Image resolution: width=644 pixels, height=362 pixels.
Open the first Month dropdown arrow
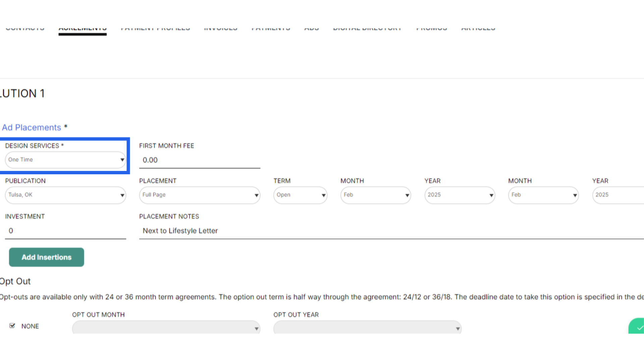pos(407,195)
